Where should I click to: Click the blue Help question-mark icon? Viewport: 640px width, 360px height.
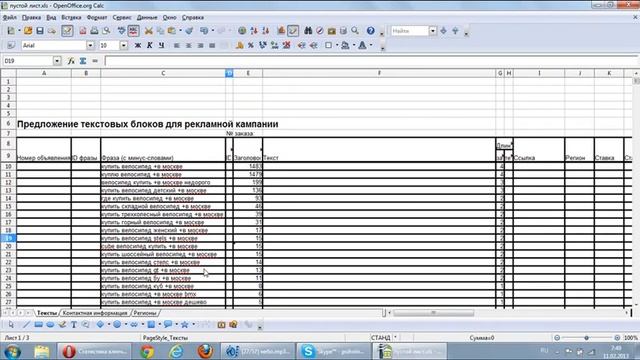pos(370,31)
